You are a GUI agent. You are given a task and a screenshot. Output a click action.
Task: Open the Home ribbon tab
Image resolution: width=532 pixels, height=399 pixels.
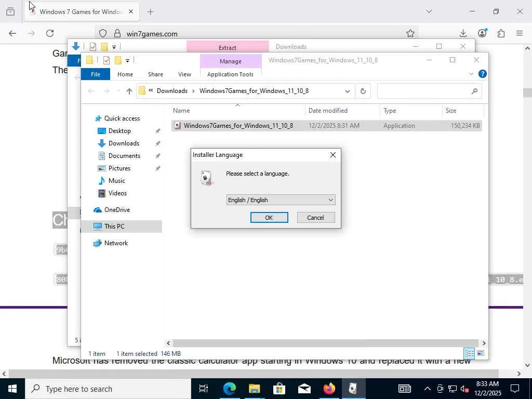click(x=125, y=74)
